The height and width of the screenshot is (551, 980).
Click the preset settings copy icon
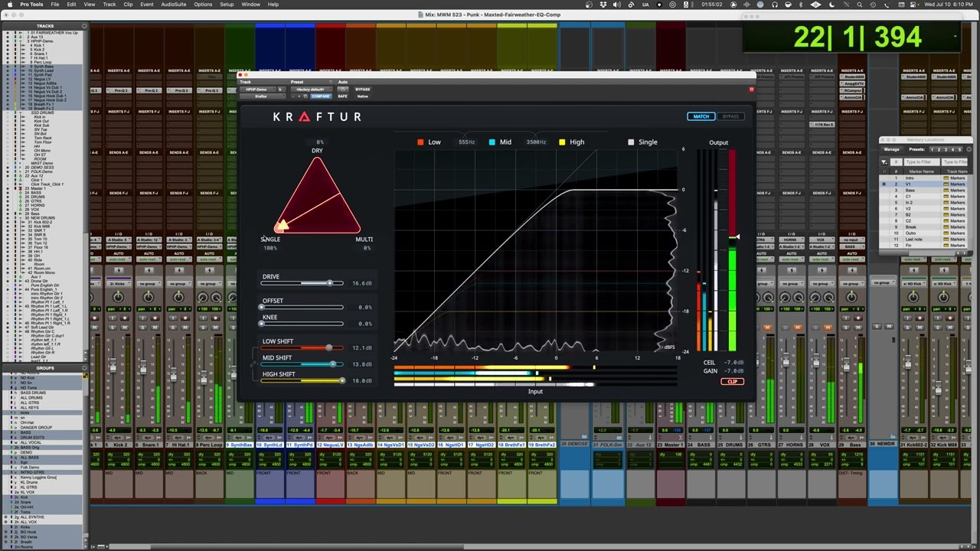[x=305, y=96]
